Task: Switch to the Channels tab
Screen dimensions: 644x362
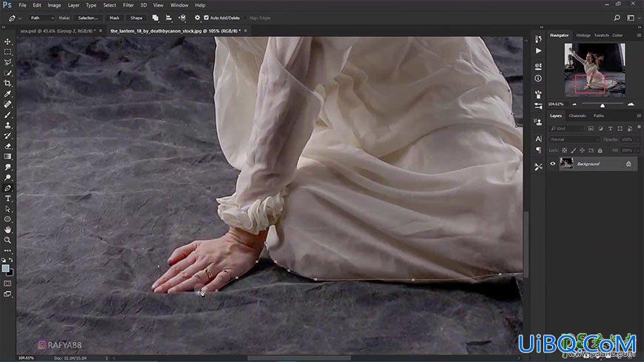Action: (x=577, y=116)
